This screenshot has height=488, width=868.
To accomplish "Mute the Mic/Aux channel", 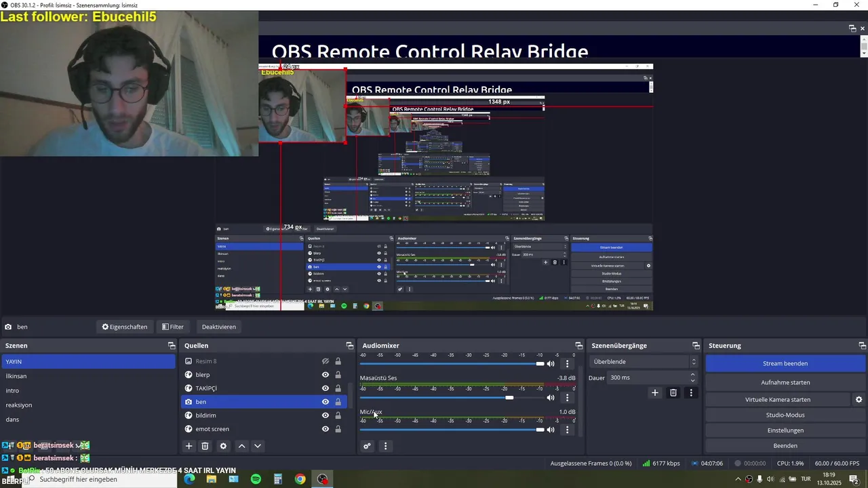I will coord(551,430).
